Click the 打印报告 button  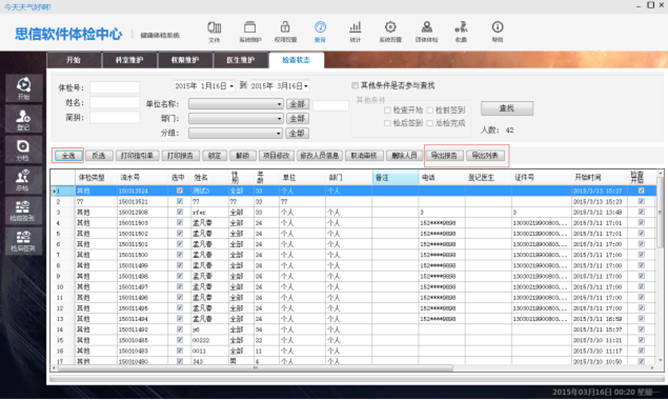point(180,156)
